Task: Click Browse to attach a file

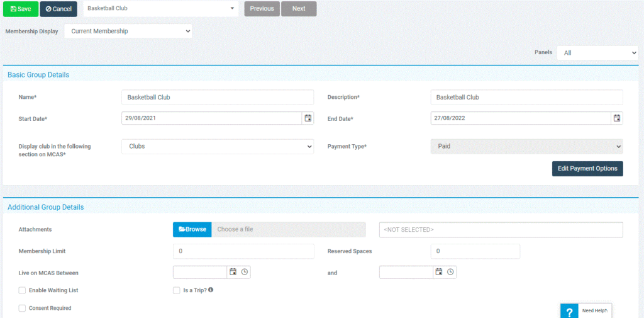Action: (x=192, y=230)
